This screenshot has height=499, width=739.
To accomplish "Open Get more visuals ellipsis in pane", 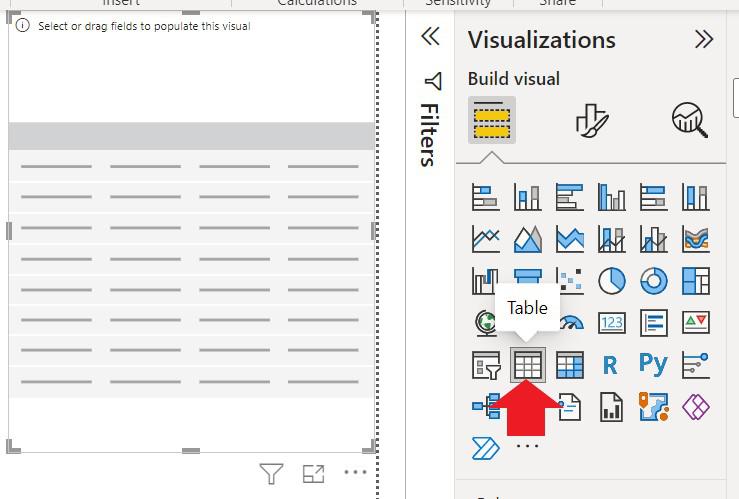I will [x=527, y=446].
